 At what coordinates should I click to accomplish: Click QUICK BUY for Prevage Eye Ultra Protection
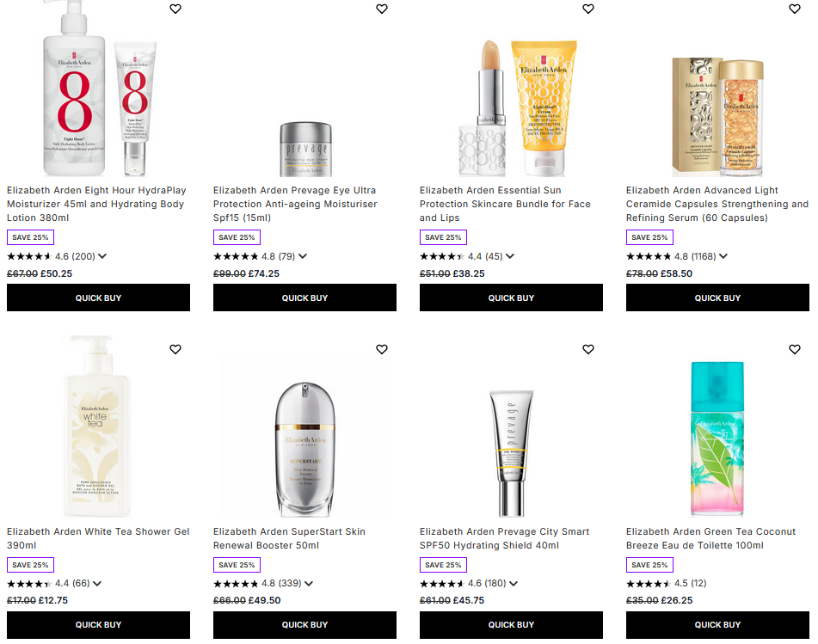[304, 297]
